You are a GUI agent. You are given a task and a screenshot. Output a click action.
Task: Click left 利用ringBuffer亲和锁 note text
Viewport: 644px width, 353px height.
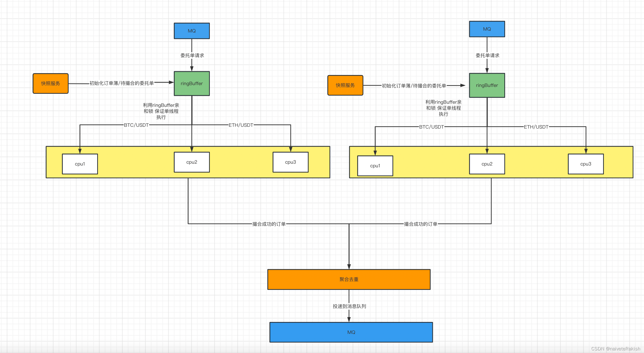[161, 111]
